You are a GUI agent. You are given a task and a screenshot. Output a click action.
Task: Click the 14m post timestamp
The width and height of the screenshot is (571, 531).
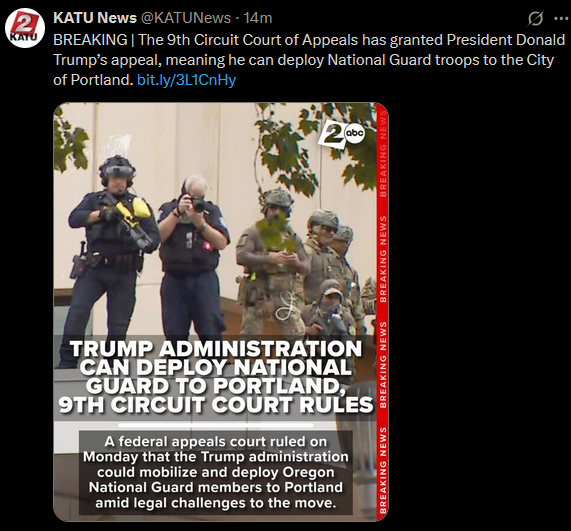point(257,17)
